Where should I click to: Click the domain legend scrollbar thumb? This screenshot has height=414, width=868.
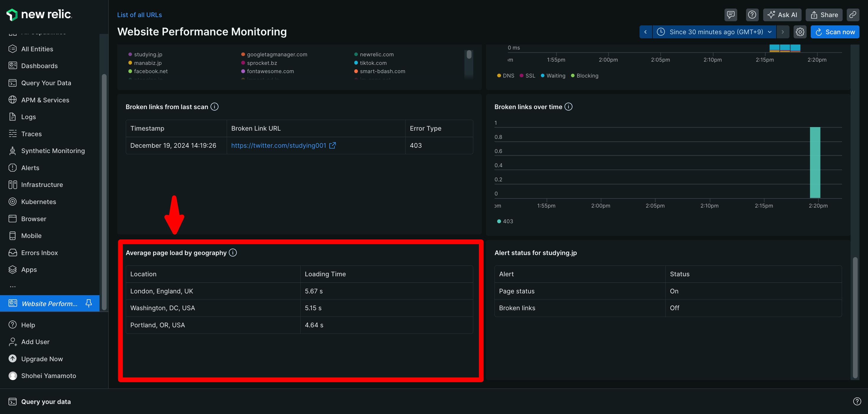coord(469,55)
